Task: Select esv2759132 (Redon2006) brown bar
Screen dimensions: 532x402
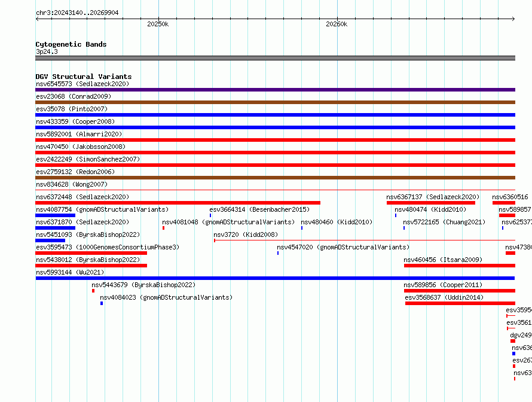Action: pos(275,178)
